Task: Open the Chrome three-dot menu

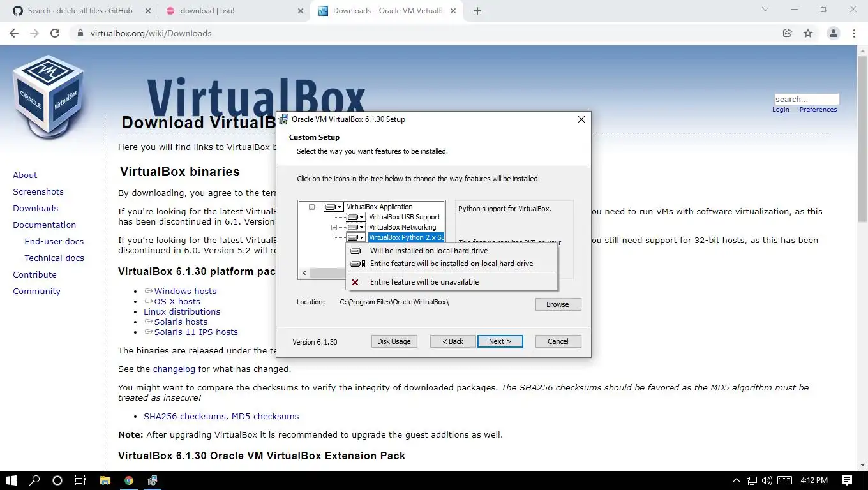Action: click(x=854, y=33)
